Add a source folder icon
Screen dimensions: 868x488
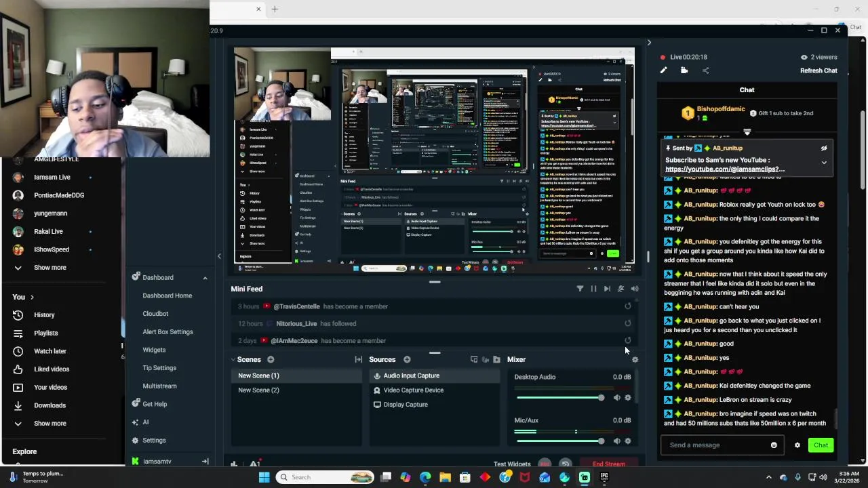496,359
